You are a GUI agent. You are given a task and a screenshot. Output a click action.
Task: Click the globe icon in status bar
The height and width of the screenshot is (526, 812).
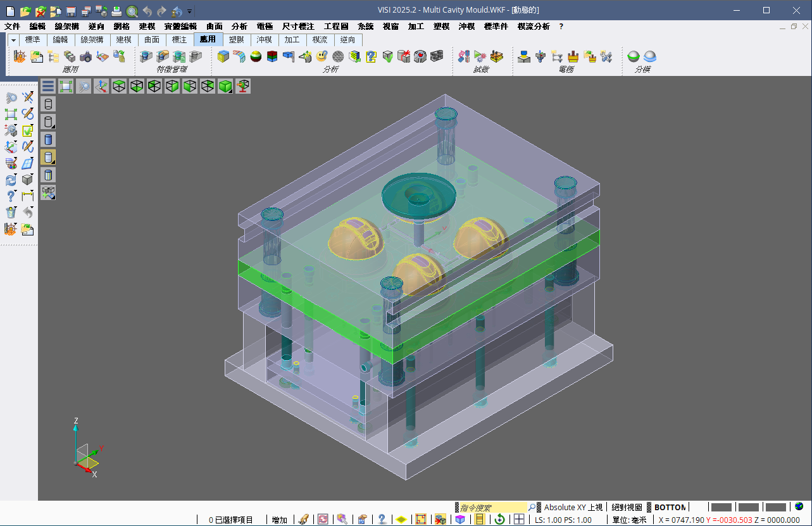coord(799,506)
